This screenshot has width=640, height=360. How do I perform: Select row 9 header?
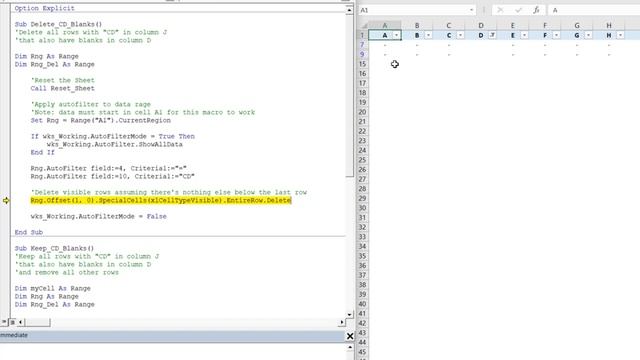[362, 54]
